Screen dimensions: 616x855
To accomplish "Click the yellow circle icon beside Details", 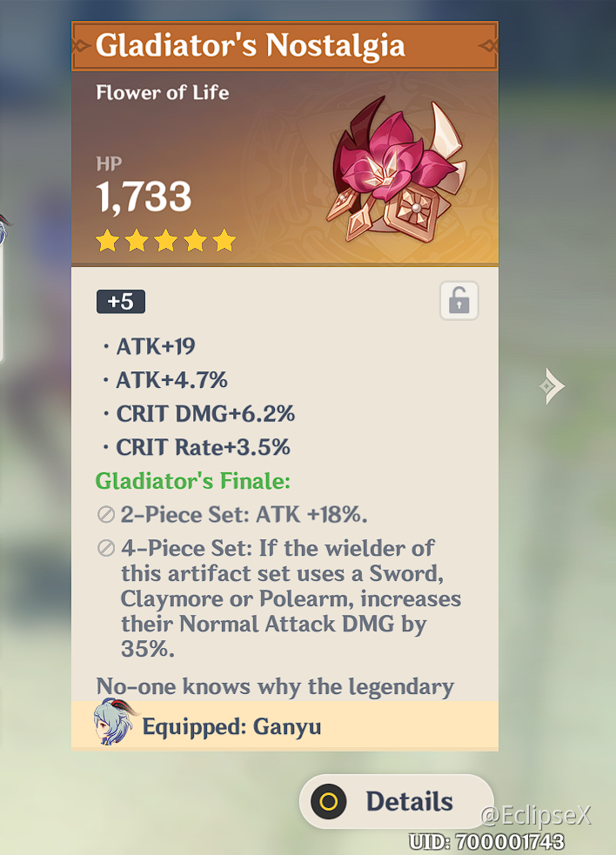I will [x=329, y=802].
